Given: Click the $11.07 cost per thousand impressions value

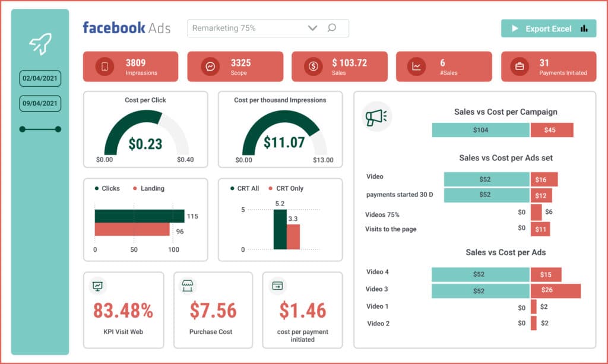Looking at the screenshot, I should [x=284, y=143].
